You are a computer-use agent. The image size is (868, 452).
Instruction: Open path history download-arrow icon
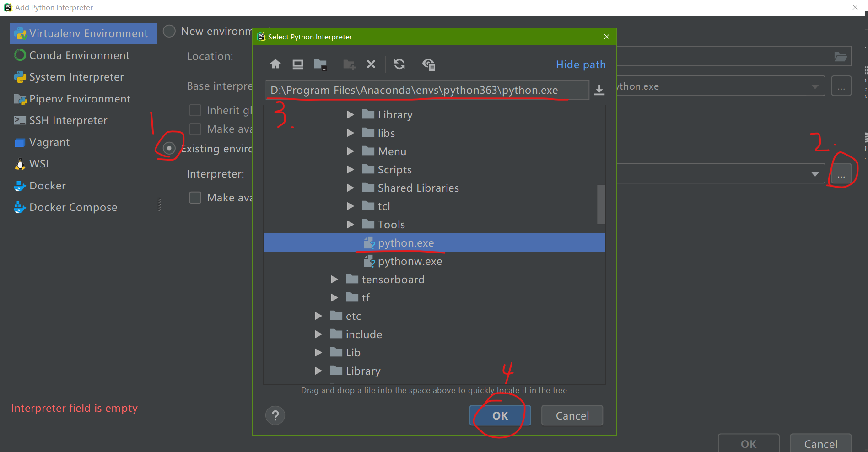(599, 90)
